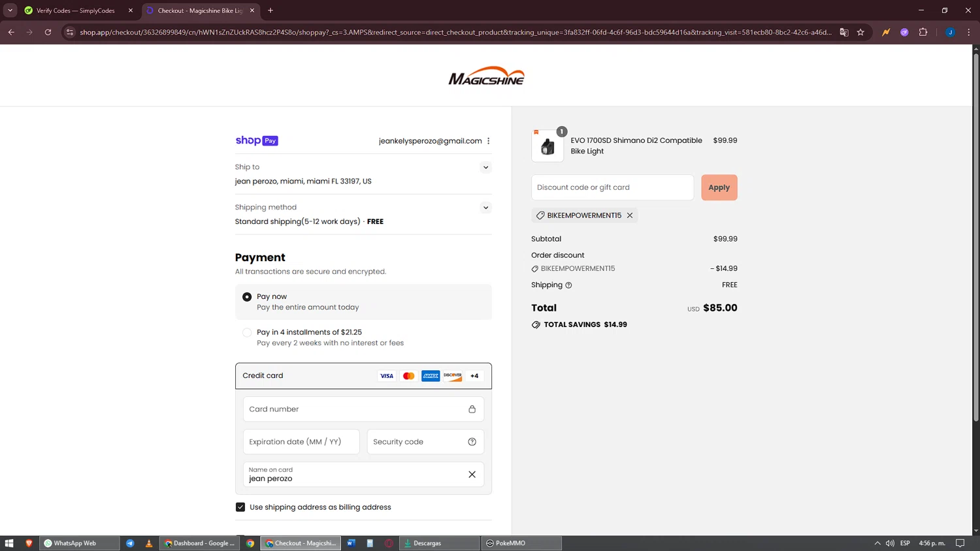Screen dimensions: 980x551
Task: Click the Security code field
Action: 425,442
